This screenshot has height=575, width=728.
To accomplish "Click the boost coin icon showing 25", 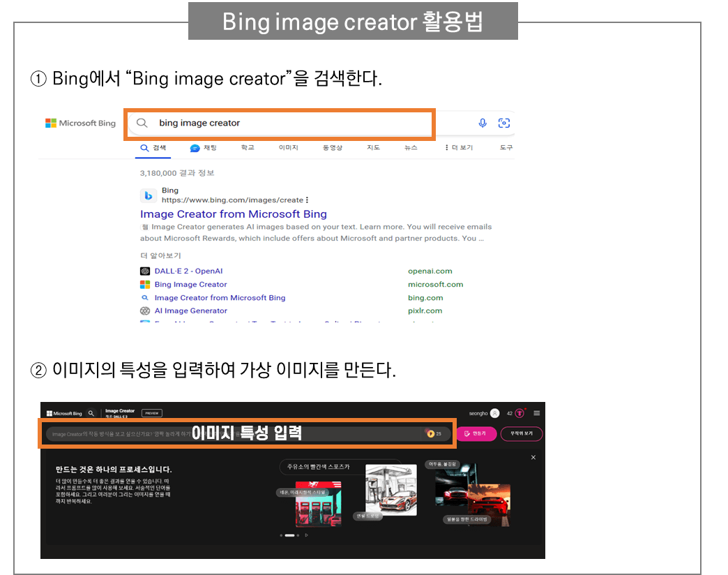I will click(x=430, y=434).
